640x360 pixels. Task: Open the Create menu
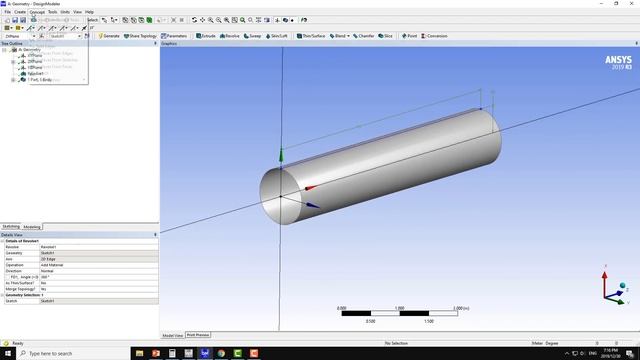click(20, 12)
